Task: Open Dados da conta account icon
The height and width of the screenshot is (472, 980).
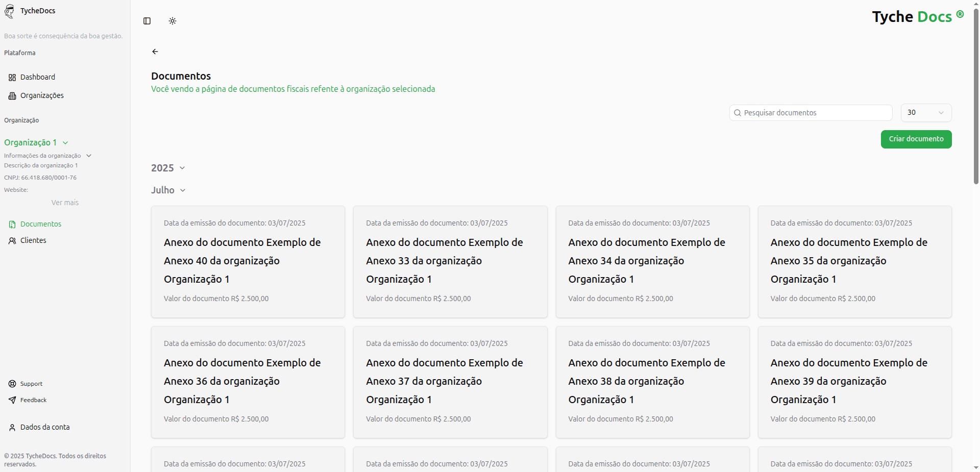Action: coord(12,427)
